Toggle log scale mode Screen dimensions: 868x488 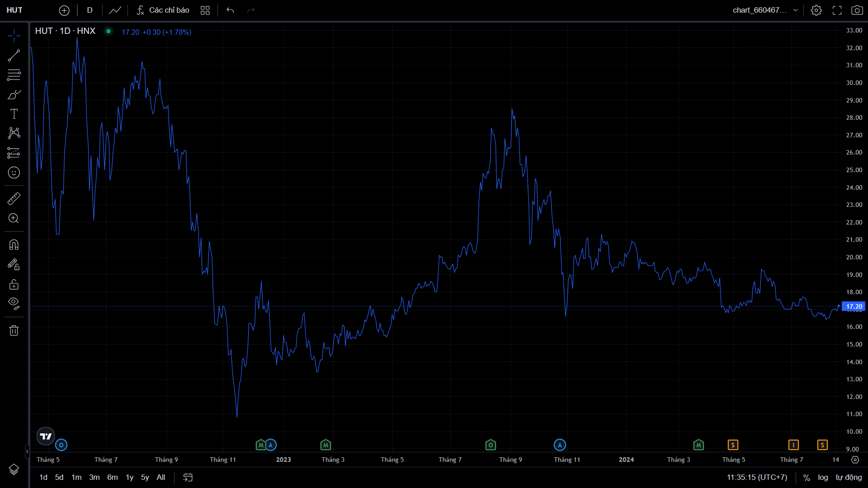click(823, 478)
